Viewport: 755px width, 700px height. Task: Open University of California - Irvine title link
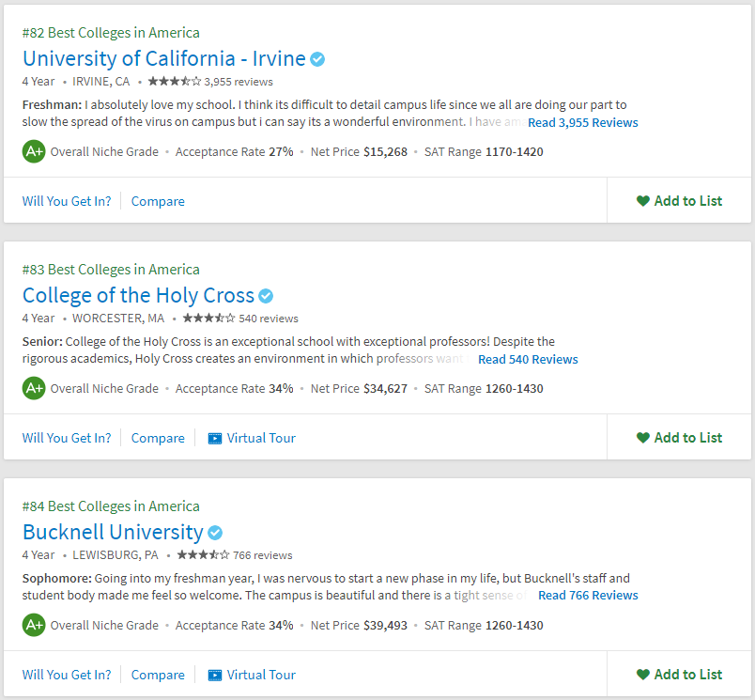[163, 59]
